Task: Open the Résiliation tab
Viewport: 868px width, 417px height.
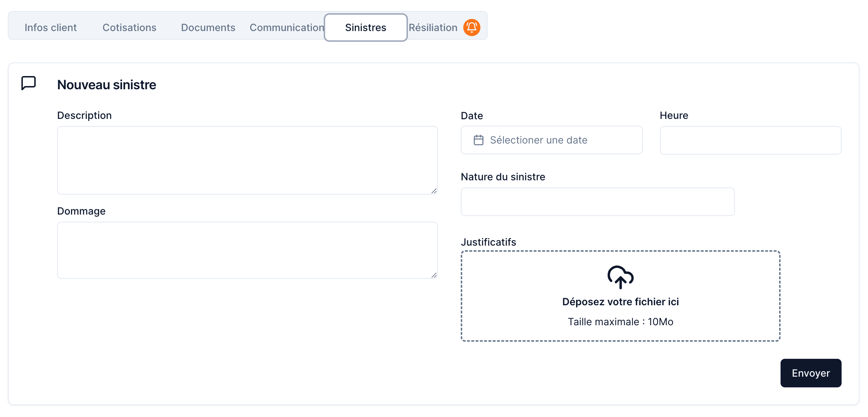Action: pyautogui.click(x=433, y=27)
